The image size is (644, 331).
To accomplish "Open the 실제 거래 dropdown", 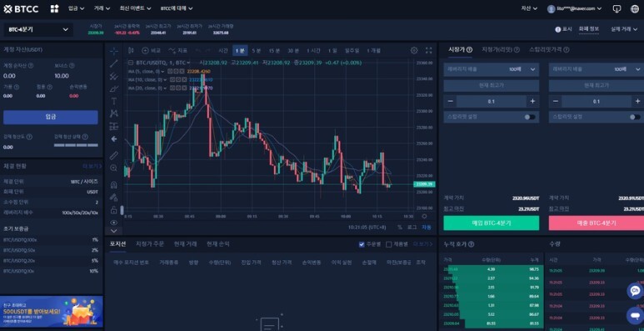I will 624,29.
